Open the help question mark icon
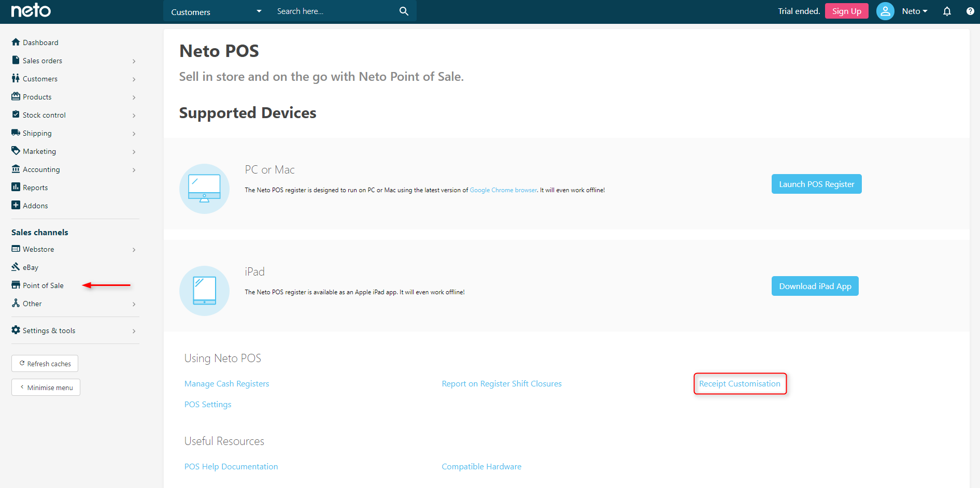 970,11
